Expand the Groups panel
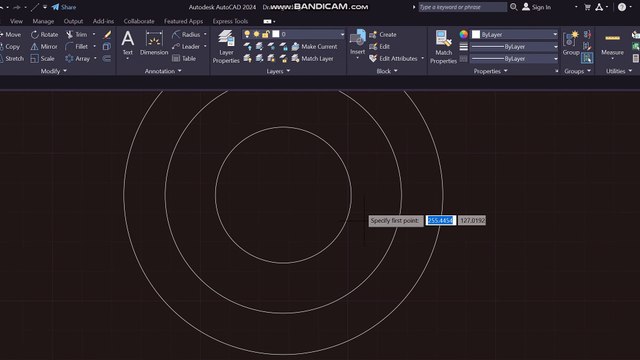Screen dimensions: 640x360 click(x=577, y=71)
